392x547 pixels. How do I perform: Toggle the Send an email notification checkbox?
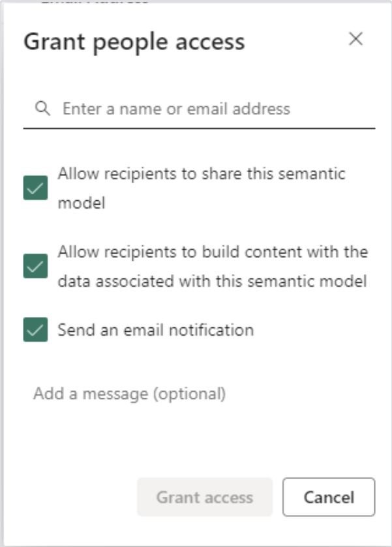click(36, 329)
